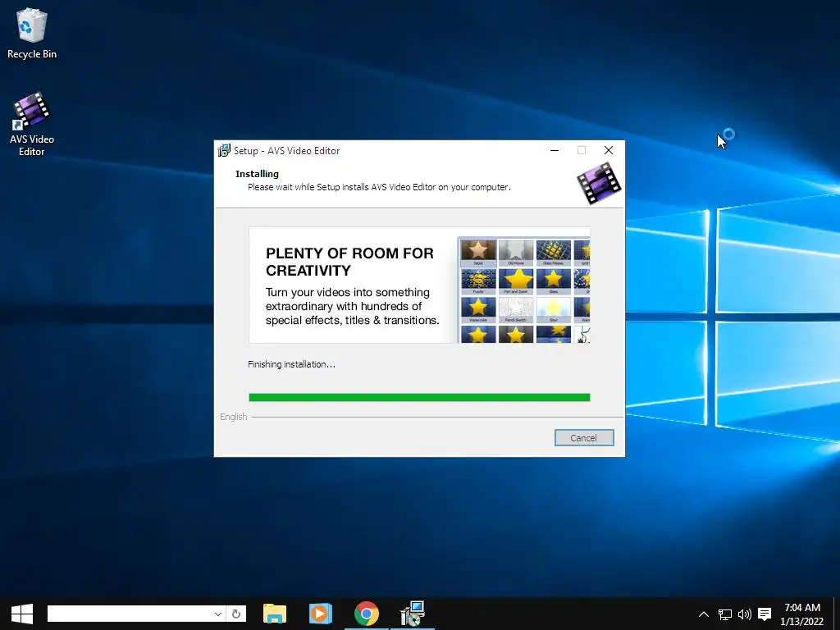Select the AVS Video Editor desktop shortcut
The height and width of the screenshot is (630, 840).
(x=32, y=125)
